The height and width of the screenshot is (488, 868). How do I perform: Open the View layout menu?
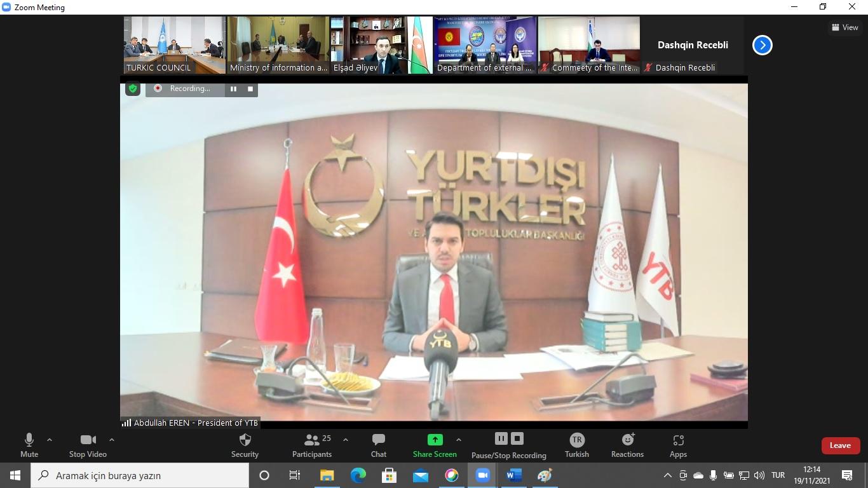845,27
